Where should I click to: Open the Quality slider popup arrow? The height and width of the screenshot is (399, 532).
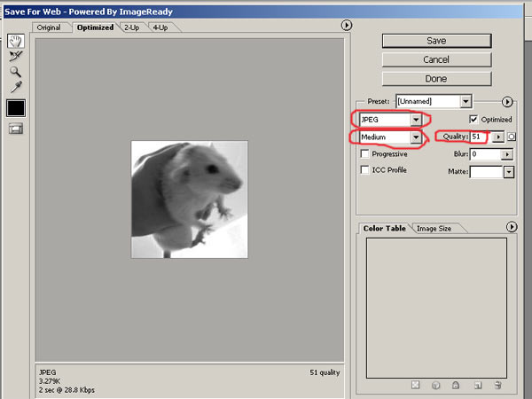498,137
